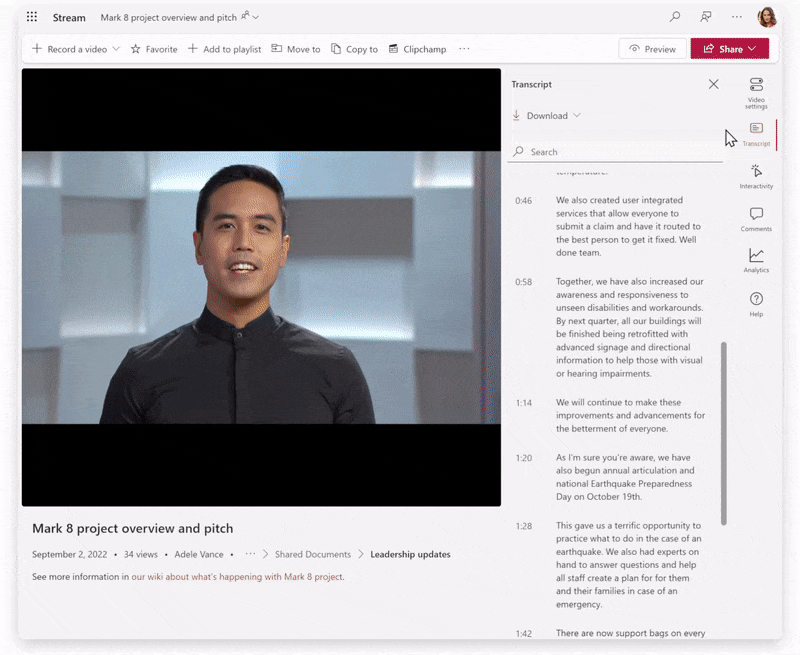
Task: Select transcript text 'We will continue to make these'
Action: point(618,402)
